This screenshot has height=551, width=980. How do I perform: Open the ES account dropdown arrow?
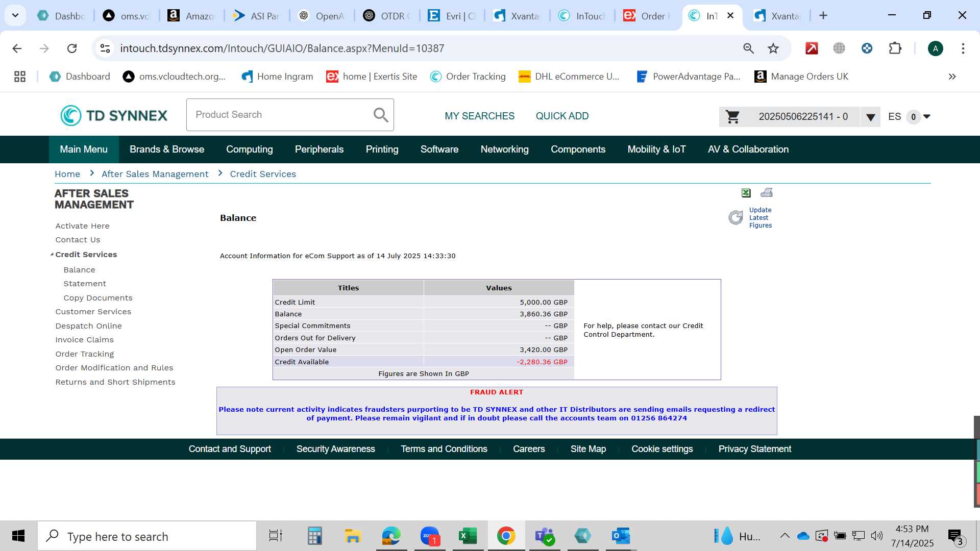point(927,116)
